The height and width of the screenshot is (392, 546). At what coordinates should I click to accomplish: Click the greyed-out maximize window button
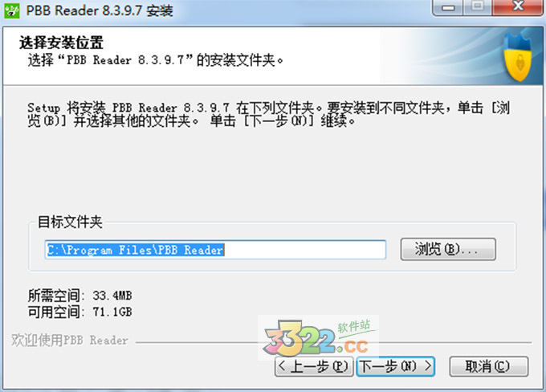pos(478,7)
